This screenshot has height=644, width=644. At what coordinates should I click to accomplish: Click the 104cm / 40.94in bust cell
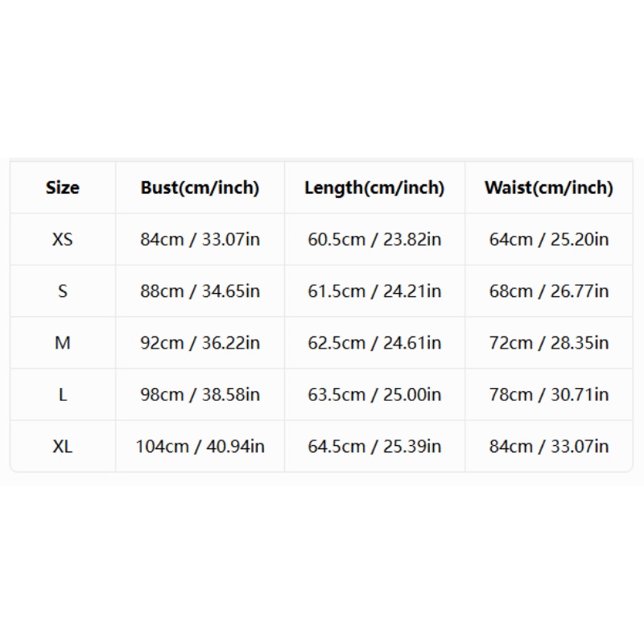pyautogui.click(x=200, y=447)
